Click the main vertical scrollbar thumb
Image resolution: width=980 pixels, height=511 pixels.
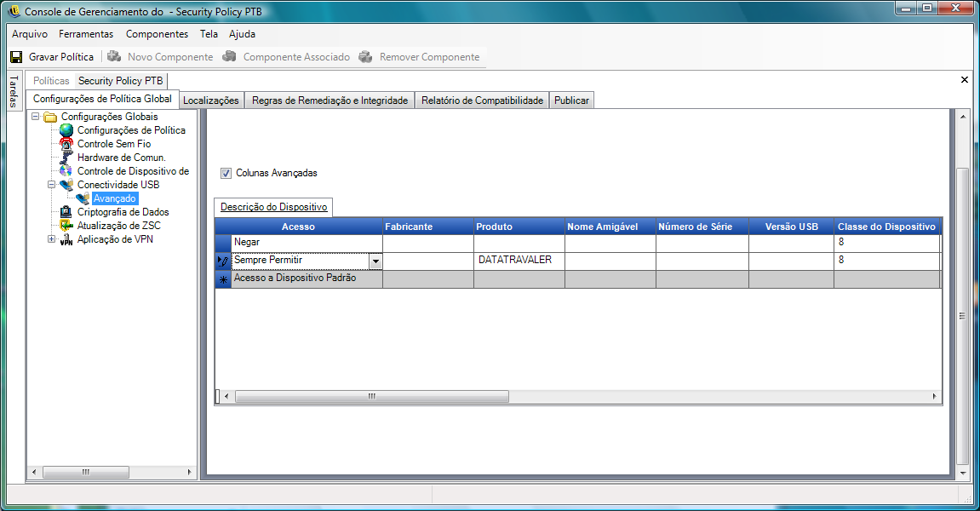click(x=962, y=316)
